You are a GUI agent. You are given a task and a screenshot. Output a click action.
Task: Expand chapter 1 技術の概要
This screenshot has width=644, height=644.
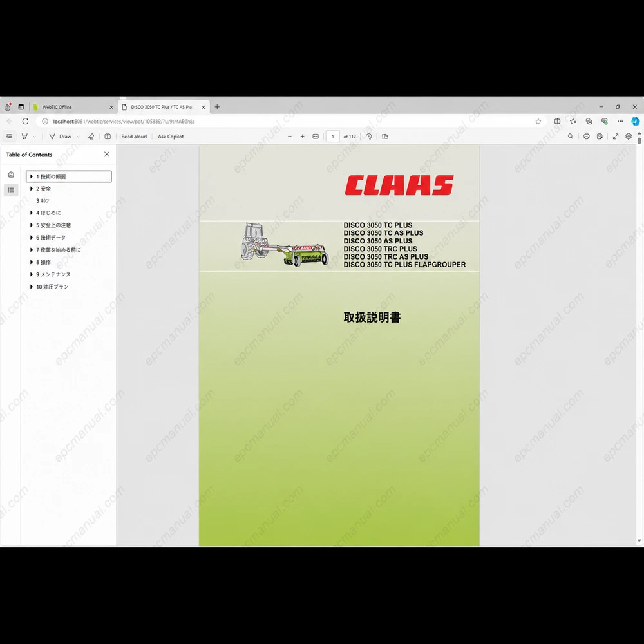tap(32, 176)
